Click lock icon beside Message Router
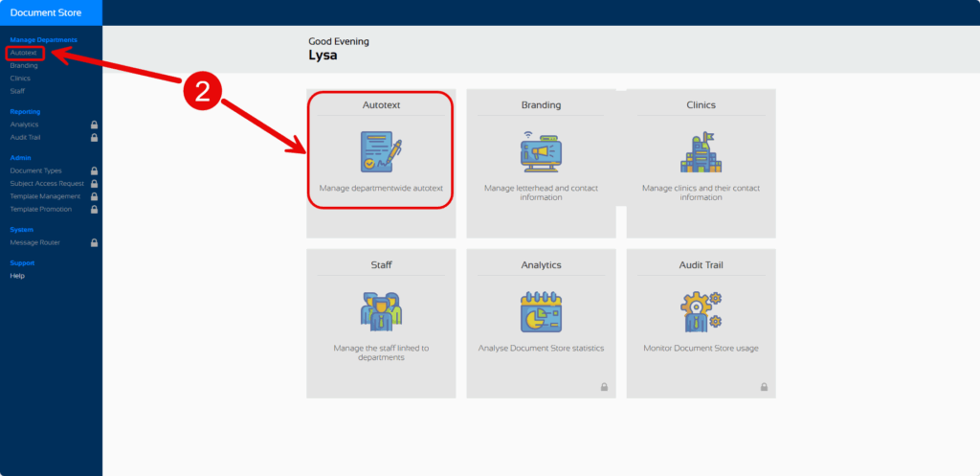This screenshot has width=980, height=476. tap(95, 242)
